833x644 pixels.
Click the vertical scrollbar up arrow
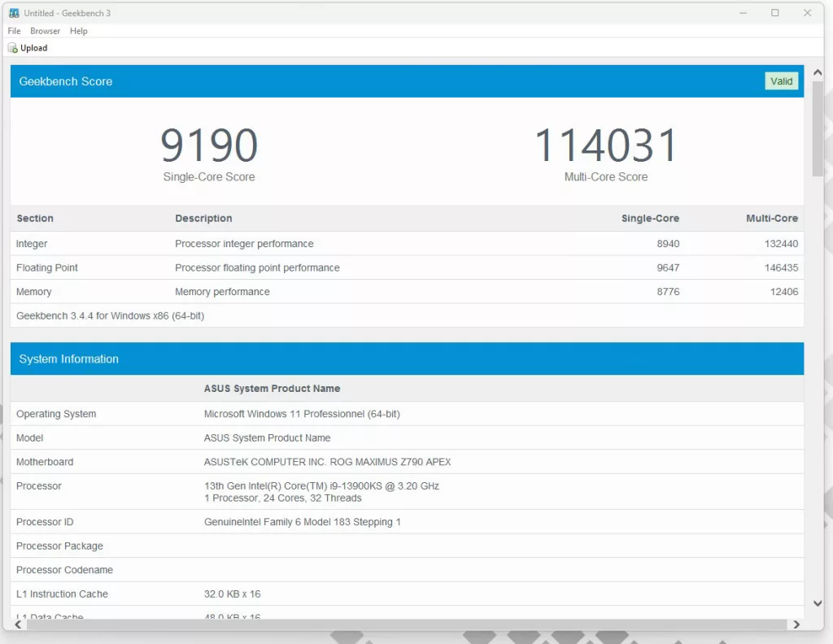[x=818, y=72]
